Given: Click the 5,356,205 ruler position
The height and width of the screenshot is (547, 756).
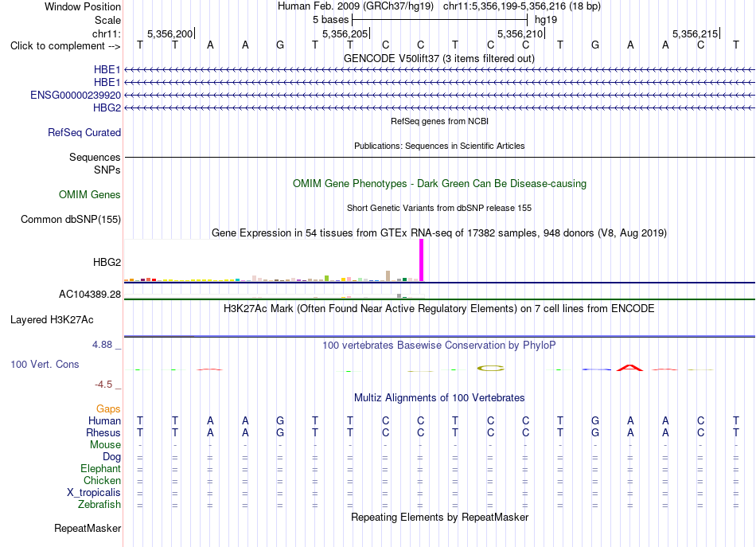Looking at the screenshot, I should click(345, 33).
